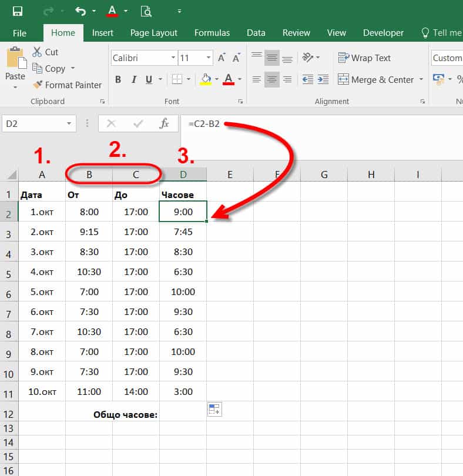Image resolution: width=463 pixels, height=476 pixels.
Task: Click Decrease Indent icon
Action: (308, 79)
